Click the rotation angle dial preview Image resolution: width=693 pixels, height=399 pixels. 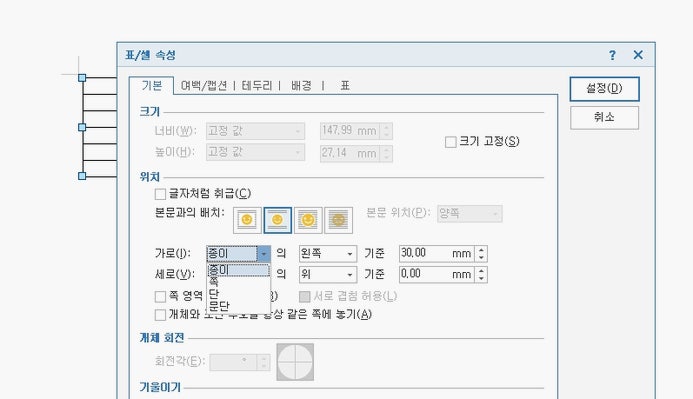(295, 362)
